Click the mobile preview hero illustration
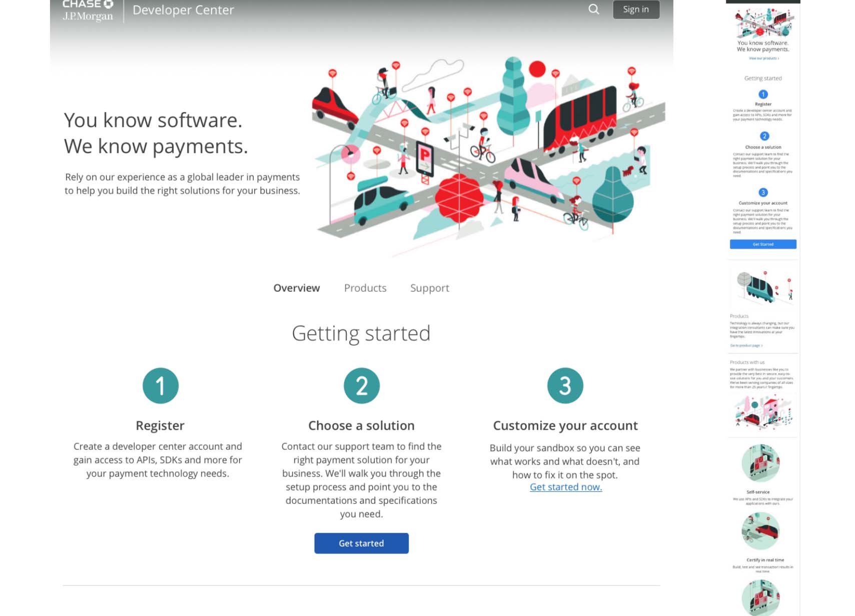855x616 pixels. [763, 24]
